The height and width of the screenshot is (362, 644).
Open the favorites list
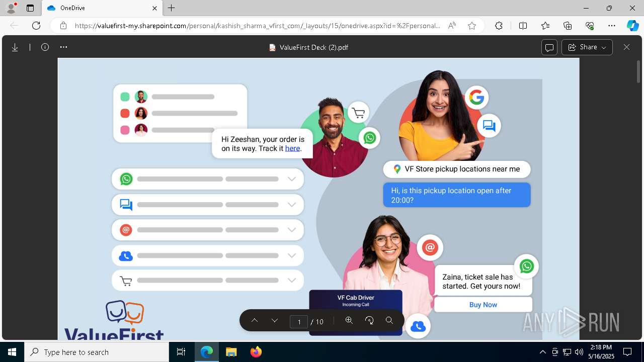click(x=545, y=26)
